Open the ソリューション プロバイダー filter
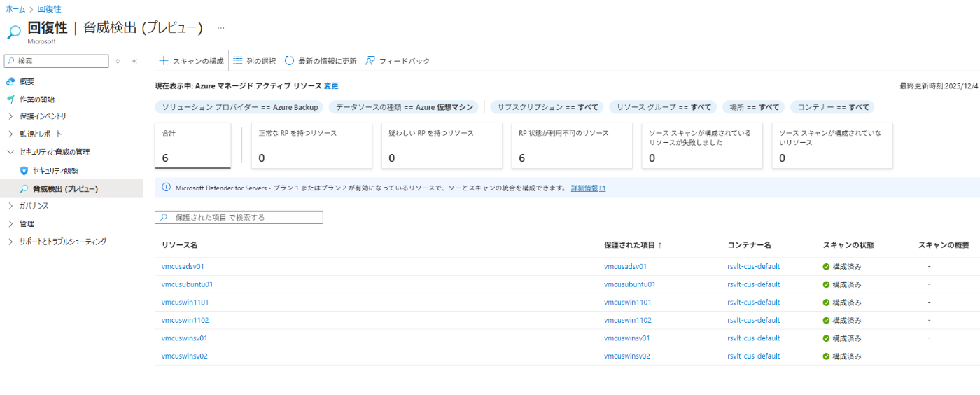 point(240,107)
